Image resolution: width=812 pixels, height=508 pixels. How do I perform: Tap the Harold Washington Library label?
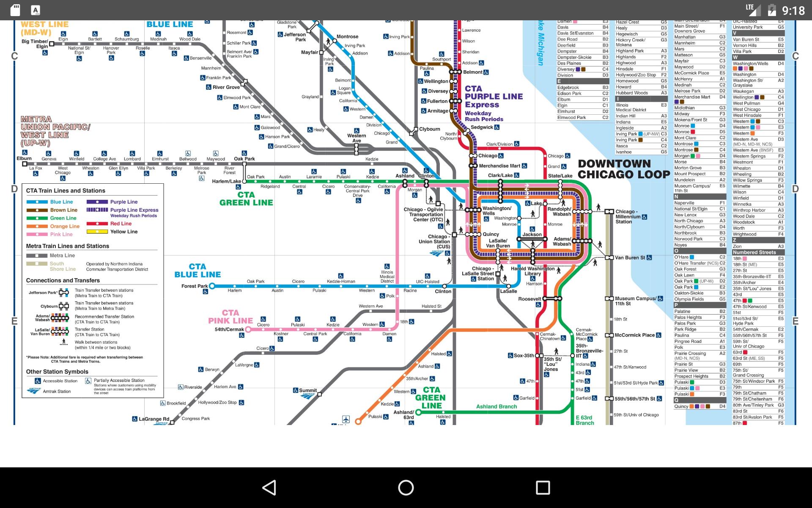pos(532,271)
